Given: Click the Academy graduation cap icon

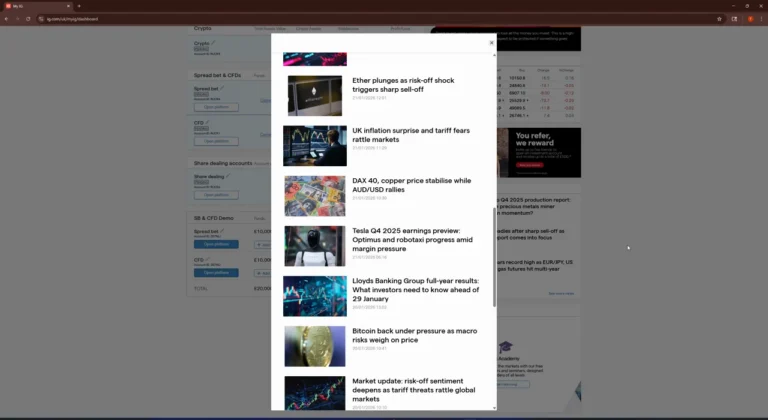Looking at the screenshot, I should pyautogui.click(x=505, y=347).
